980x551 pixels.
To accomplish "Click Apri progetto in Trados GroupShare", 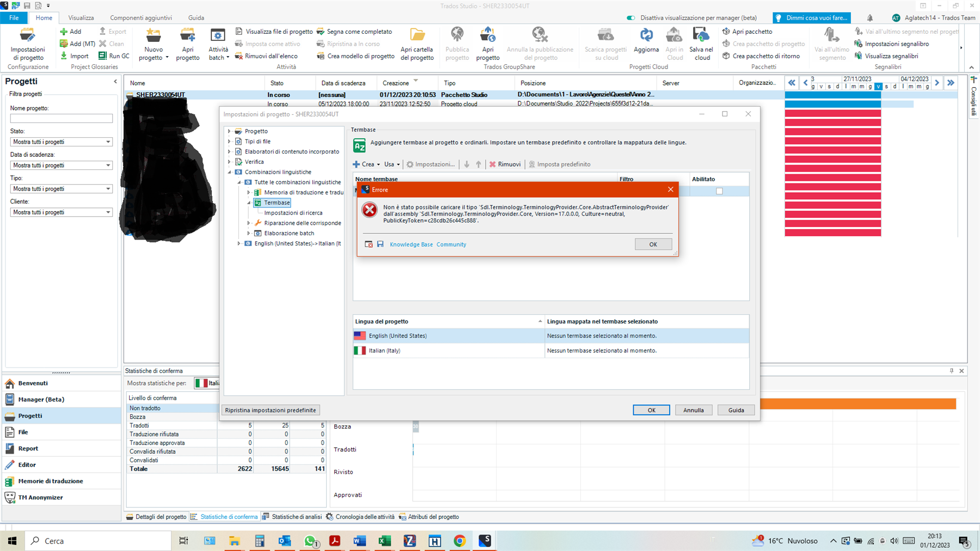I will [487, 44].
